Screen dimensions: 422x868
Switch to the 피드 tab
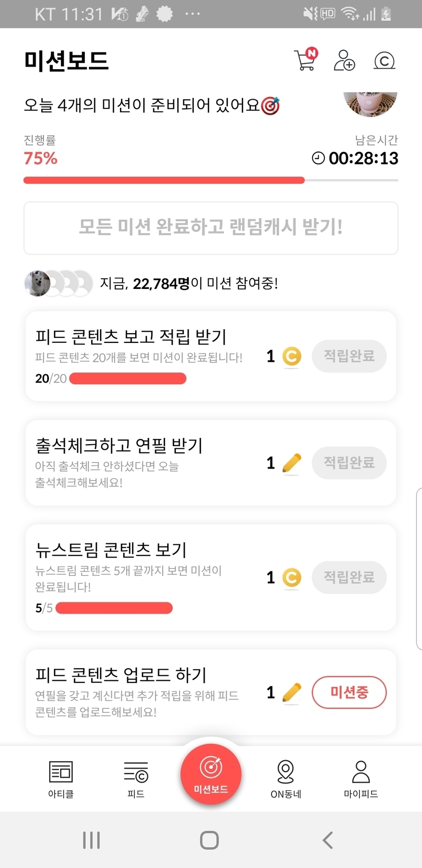136,778
